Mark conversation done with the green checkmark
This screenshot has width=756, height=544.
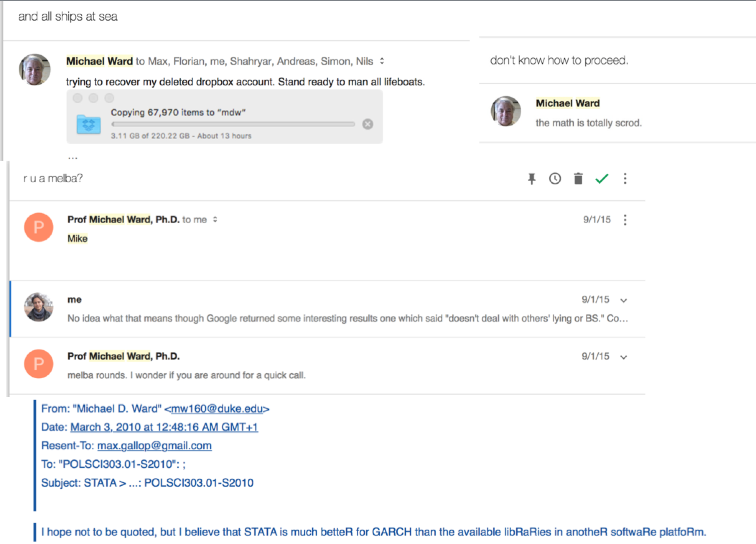602,178
